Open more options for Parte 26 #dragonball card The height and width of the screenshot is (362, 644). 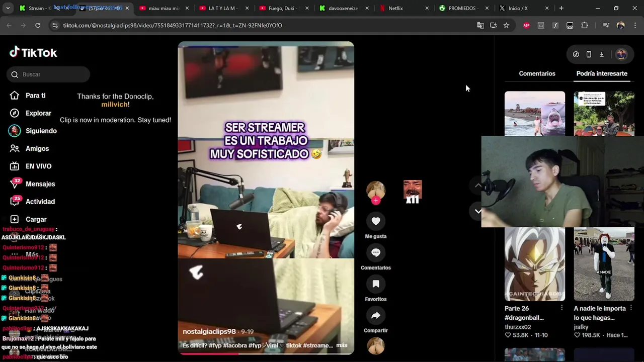tap(561, 308)
